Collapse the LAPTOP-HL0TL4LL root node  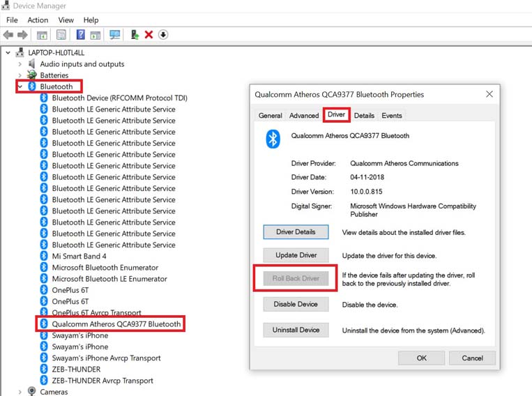[8, 52]
